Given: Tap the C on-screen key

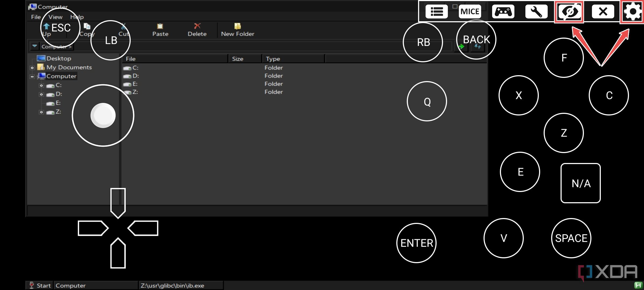Looking at the screenshot, I should tap(609, 95).
